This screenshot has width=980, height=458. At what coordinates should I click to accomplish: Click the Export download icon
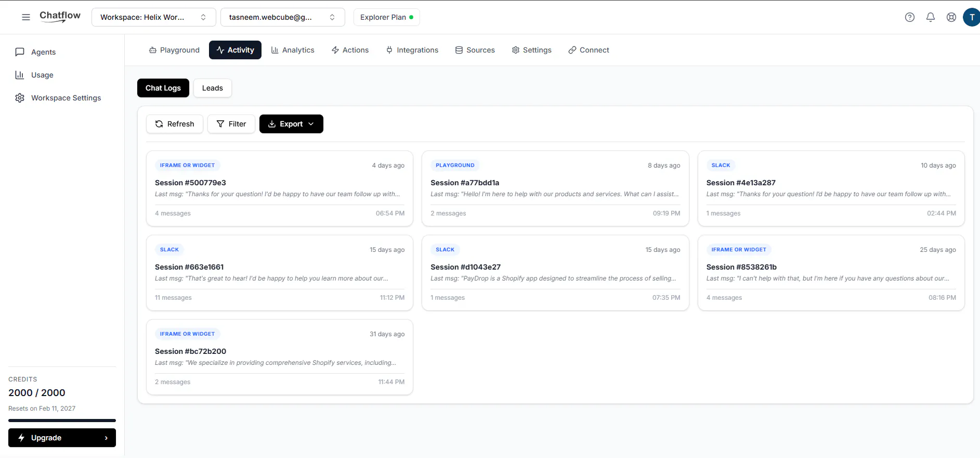[x=272, y=124]
